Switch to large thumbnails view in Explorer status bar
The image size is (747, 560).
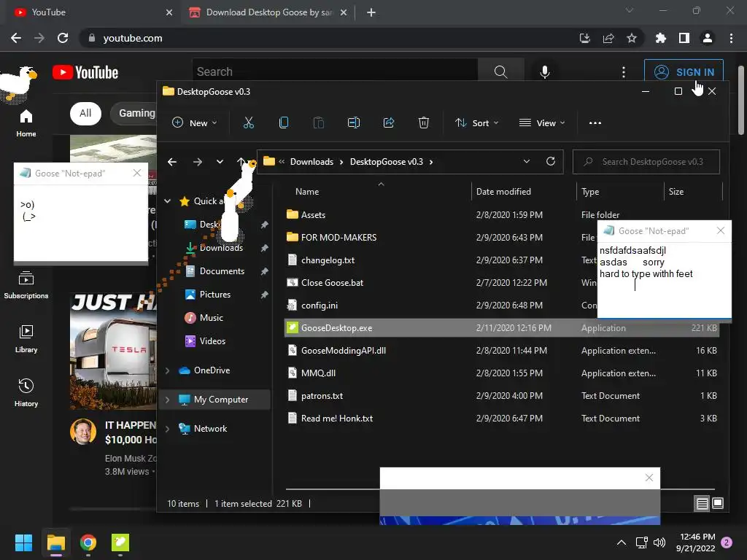coord(718,503)
